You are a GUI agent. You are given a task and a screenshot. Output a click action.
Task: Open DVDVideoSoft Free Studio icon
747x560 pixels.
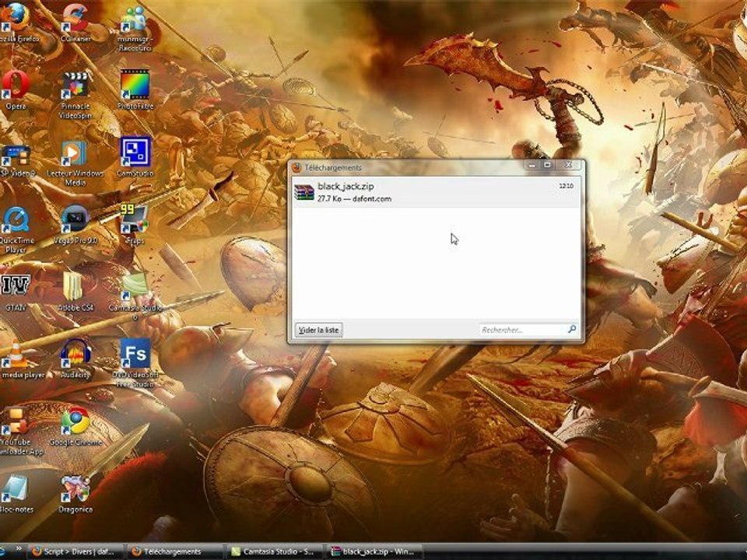pos(135,364)
